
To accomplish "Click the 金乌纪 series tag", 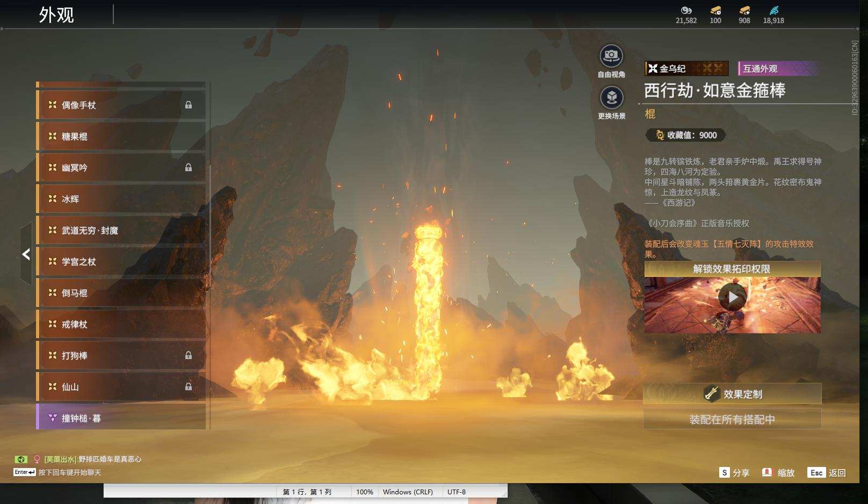I will tap(686, 68).
